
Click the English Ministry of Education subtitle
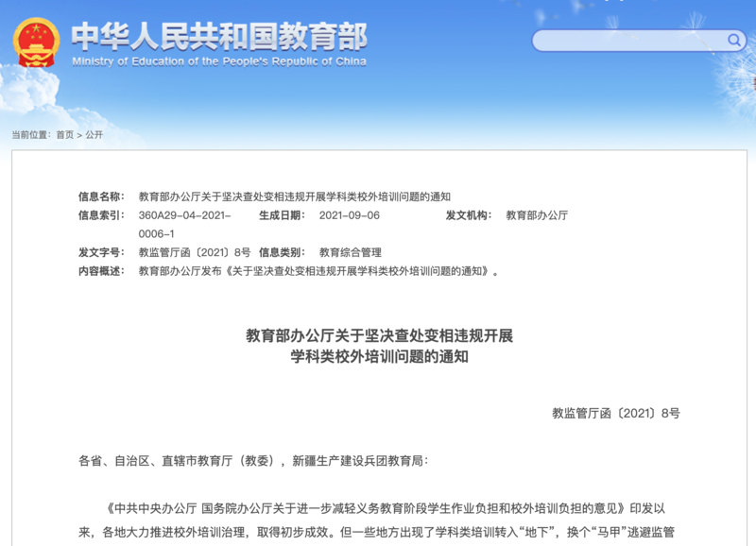click(219, 61)
